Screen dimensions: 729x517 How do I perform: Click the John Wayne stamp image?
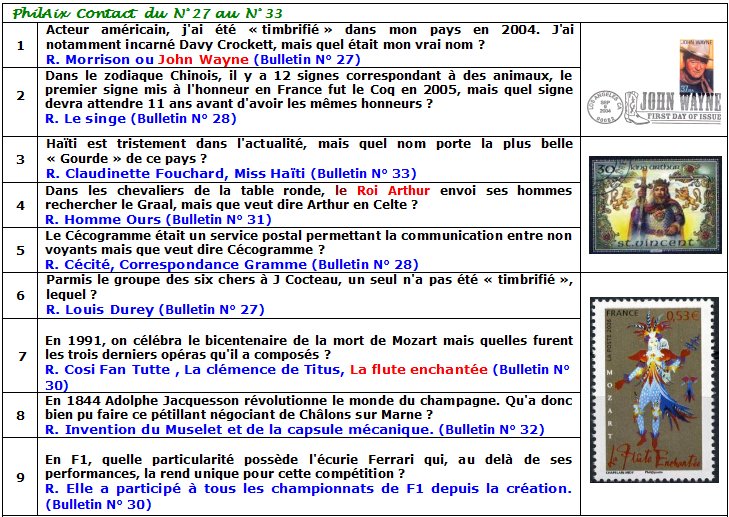click(696, 67)
